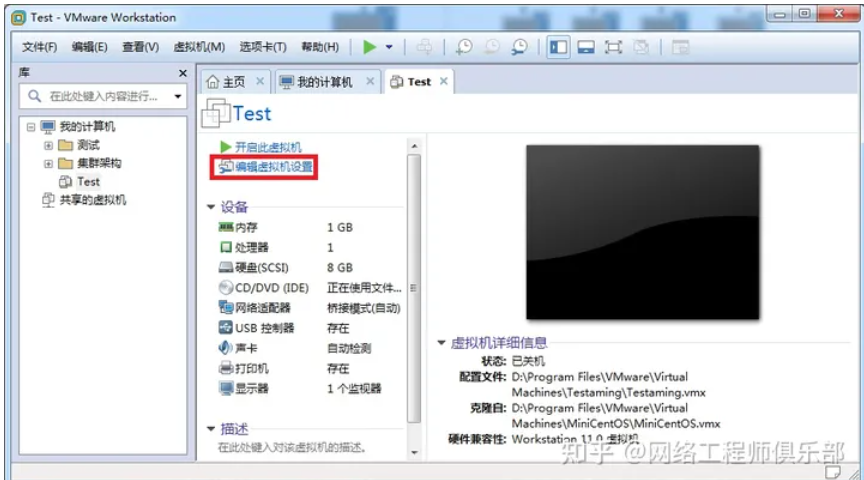Click the Test tab VM icon
This screenshot has width=864, height=480.
[x=397, y=82]
